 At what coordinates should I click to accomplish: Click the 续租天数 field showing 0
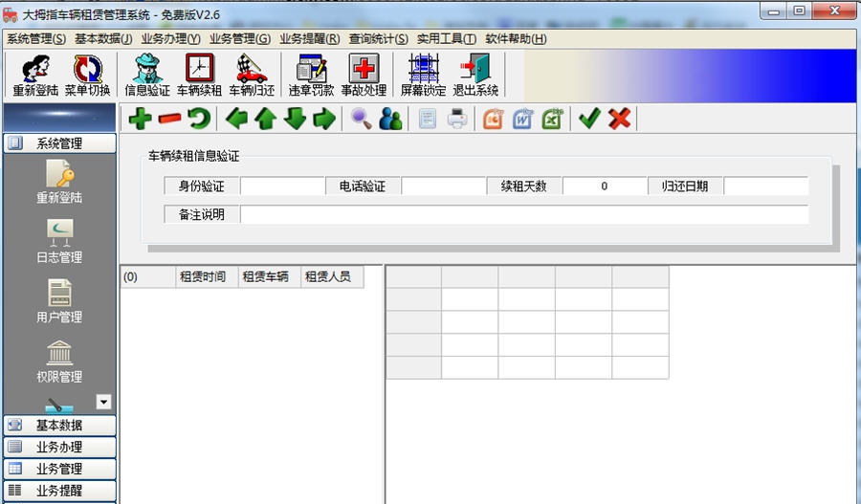[605, 186]
